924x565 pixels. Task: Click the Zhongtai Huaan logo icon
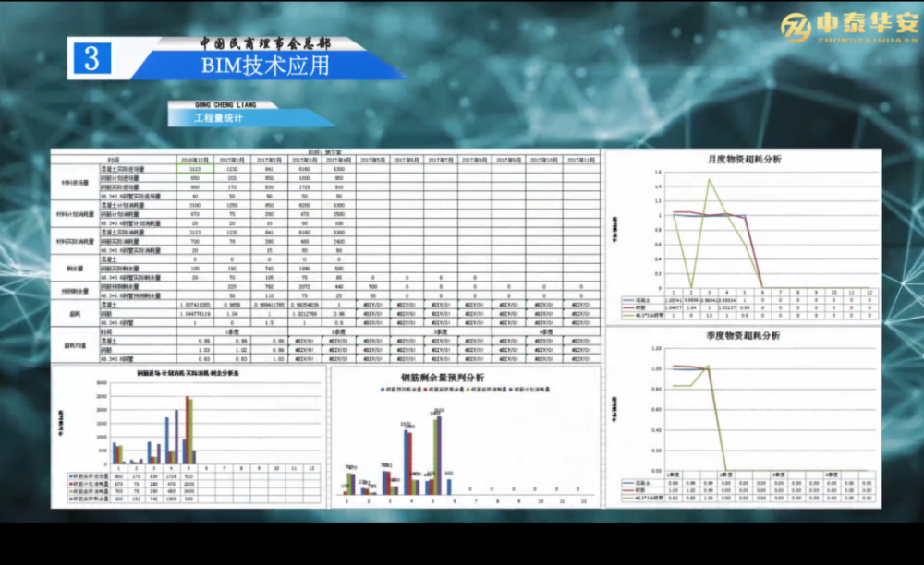(795, 28)
